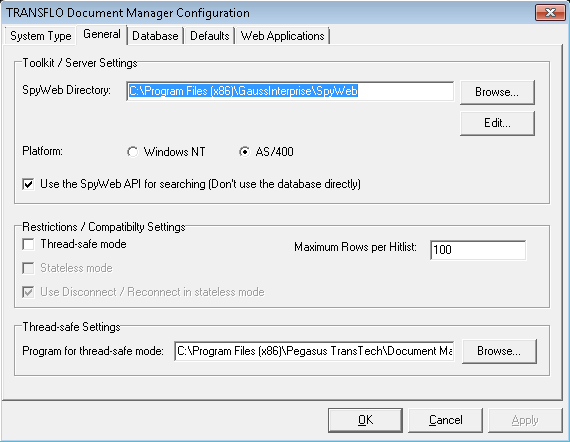570x442 pixels.
Task: Click the Program for thread-safe mode field
Action: coord(314,351)
